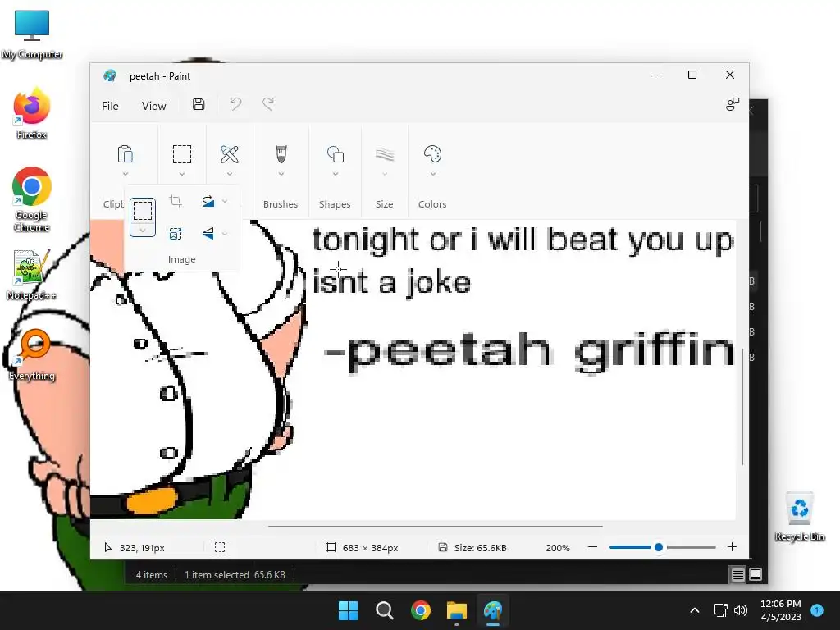Expand the Brushes dropdown chevron
This screenshot has width=840, height=630.
[281, 174]
